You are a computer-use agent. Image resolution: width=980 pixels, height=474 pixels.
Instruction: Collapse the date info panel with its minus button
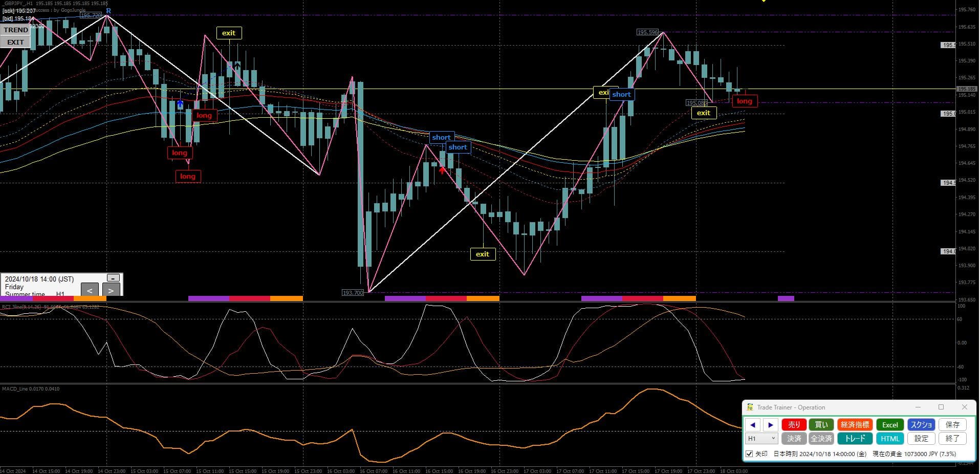113,278
